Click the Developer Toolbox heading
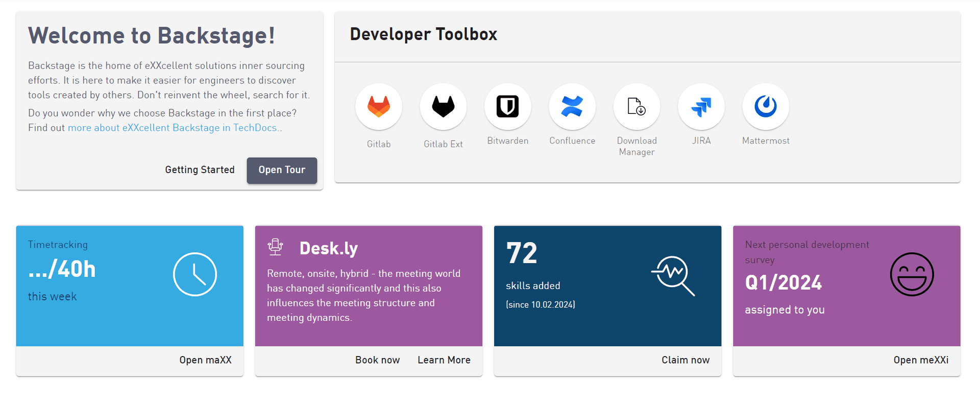The width and height of the screenshot is (980, 401). pyautogui.click(x=424, y=34)
